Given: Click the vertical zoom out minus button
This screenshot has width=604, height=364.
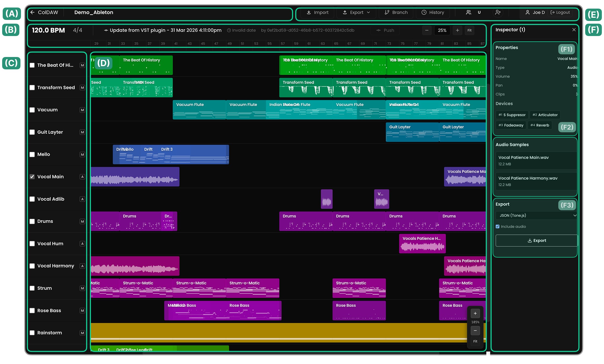Looking at the screenshot, I should pos(475,331).
